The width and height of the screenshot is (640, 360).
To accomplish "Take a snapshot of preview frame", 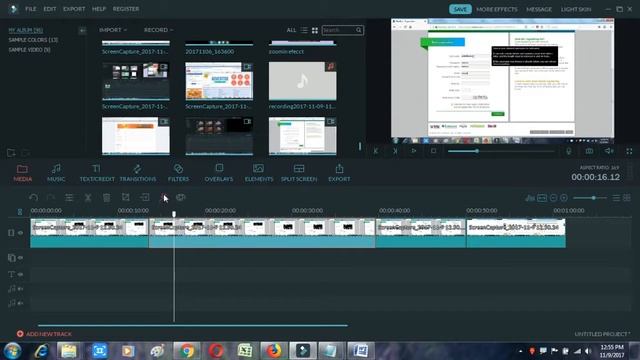I will pyautogui.click(x=589, y=151).
